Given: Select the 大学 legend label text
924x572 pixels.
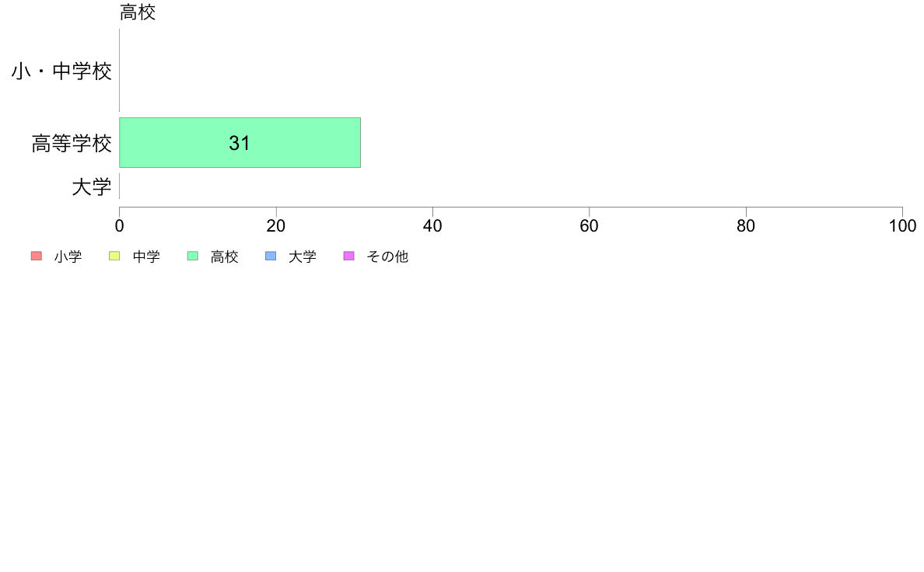Looking at the screenshot, I should [303, 256].
